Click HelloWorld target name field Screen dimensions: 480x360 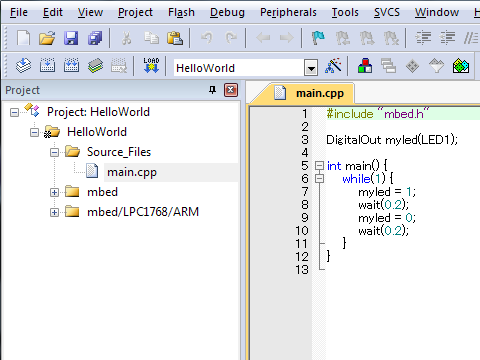tap(239, 68)
